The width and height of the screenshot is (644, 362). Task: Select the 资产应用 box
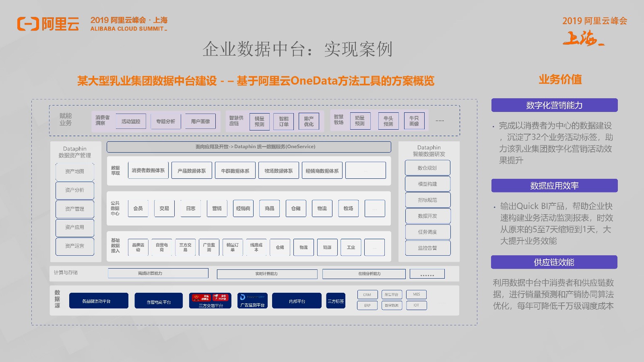tap(75, 228)
